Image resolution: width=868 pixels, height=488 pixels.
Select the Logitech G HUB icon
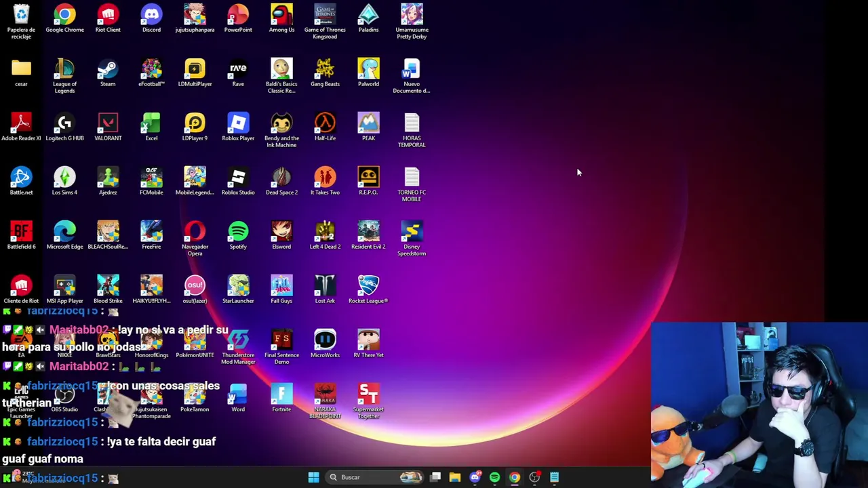tap(64, 127)
